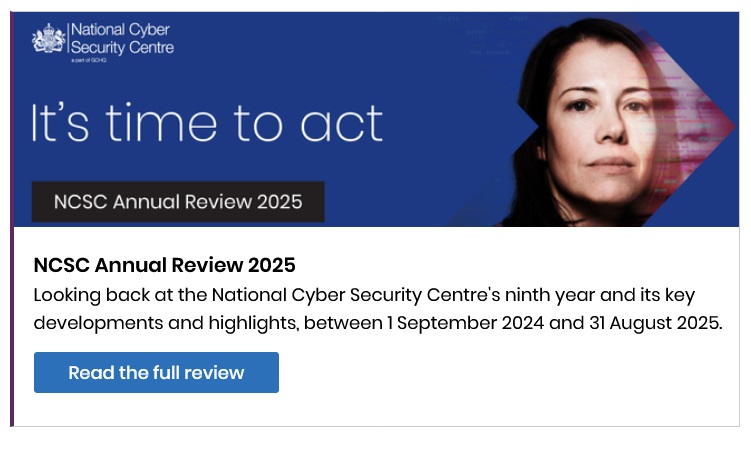Click the 'It's time to act' headline
The image size is (751, 452).
coord(207,123)
